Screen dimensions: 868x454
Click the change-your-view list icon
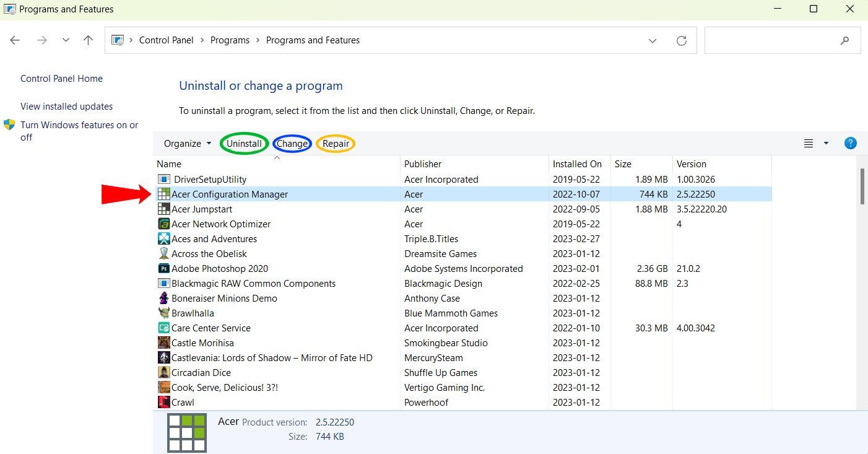tap(809, 143)
